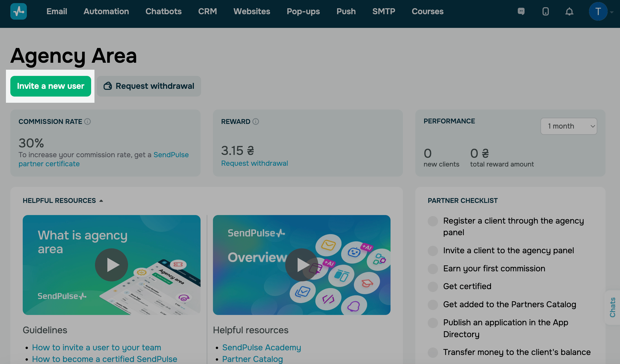620x364 pixels.
Task: Play the "What is agency area" video
Action: tap(112, 265)
